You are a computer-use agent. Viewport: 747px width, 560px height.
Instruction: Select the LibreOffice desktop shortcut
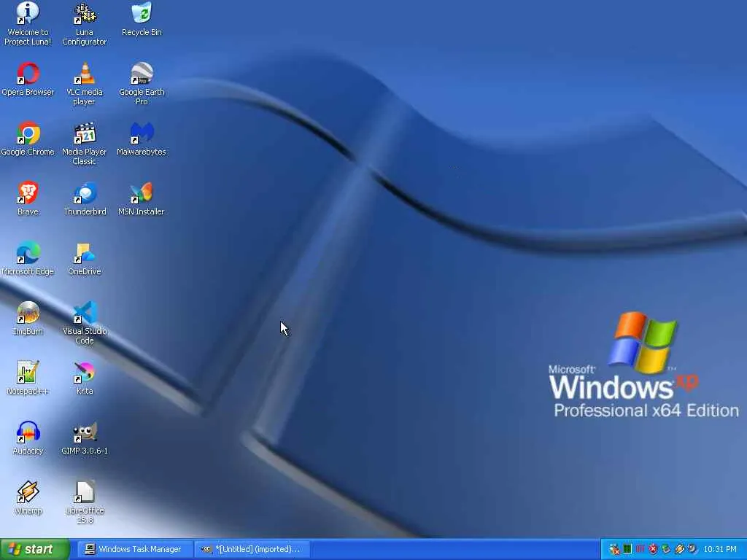coord(85,502)
